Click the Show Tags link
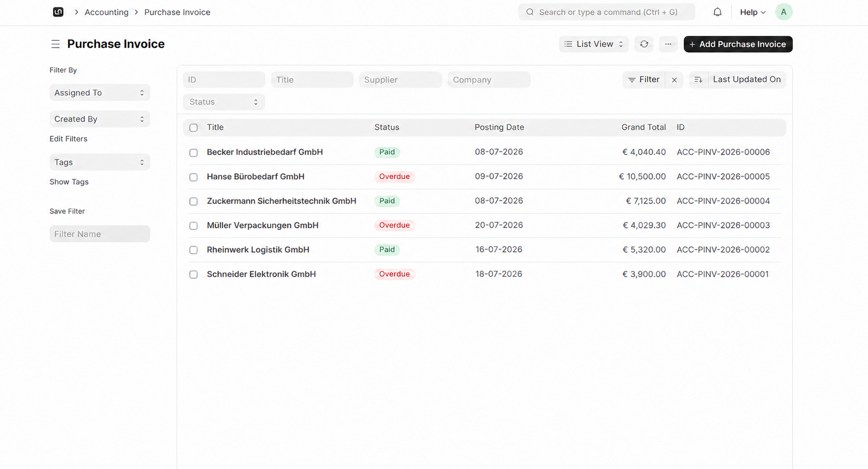Screen dimensions: 868x469 pos(69,182)
